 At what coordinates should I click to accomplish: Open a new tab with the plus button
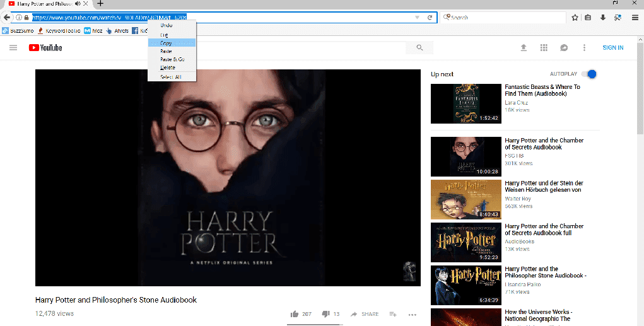point(100,4)
